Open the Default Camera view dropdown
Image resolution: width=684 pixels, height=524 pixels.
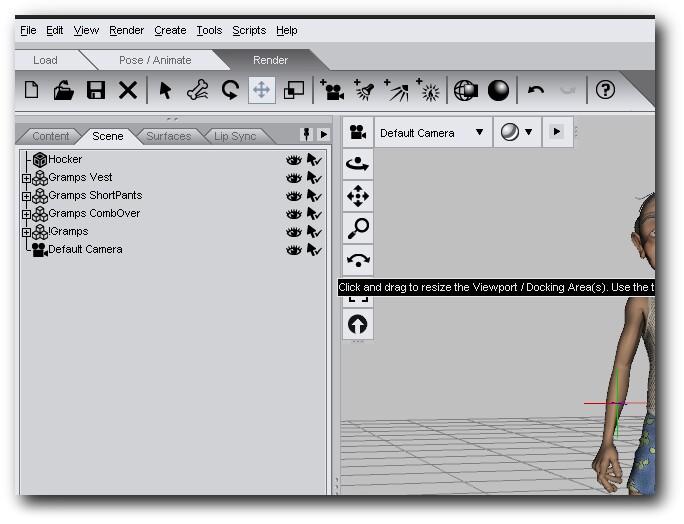[x=433, y=132]
